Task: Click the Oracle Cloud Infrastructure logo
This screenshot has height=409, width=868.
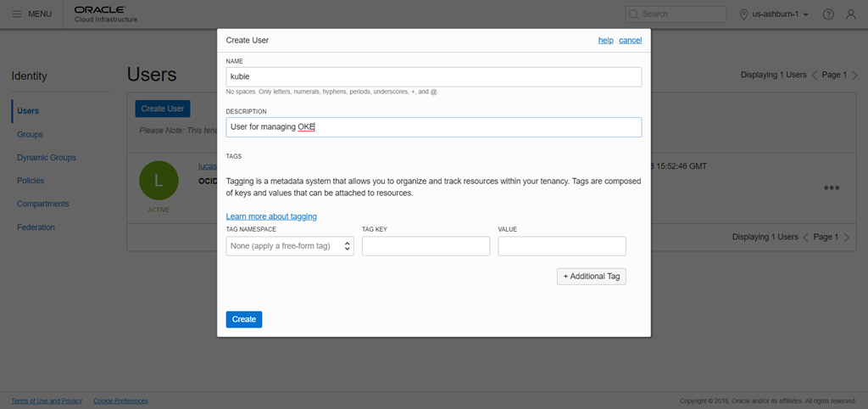Action: click(x=106, y=14)
